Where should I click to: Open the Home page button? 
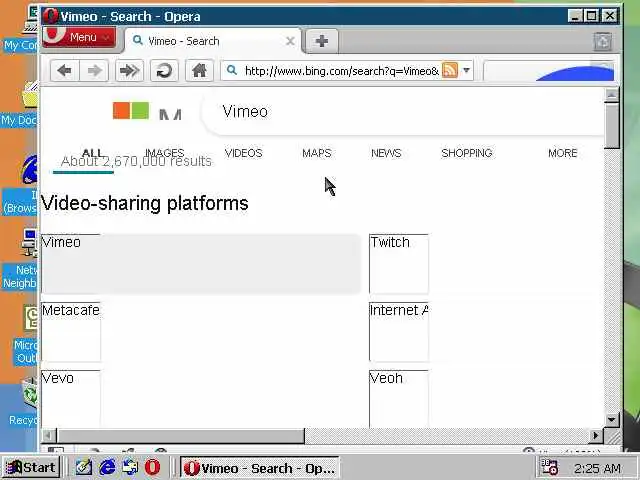click(x=199, y=71)
